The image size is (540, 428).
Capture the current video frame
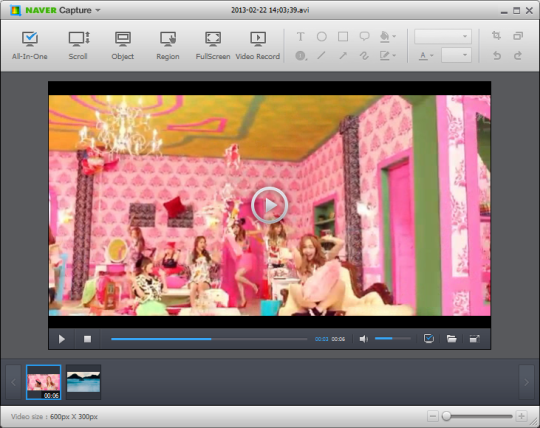tap(429, 339)
